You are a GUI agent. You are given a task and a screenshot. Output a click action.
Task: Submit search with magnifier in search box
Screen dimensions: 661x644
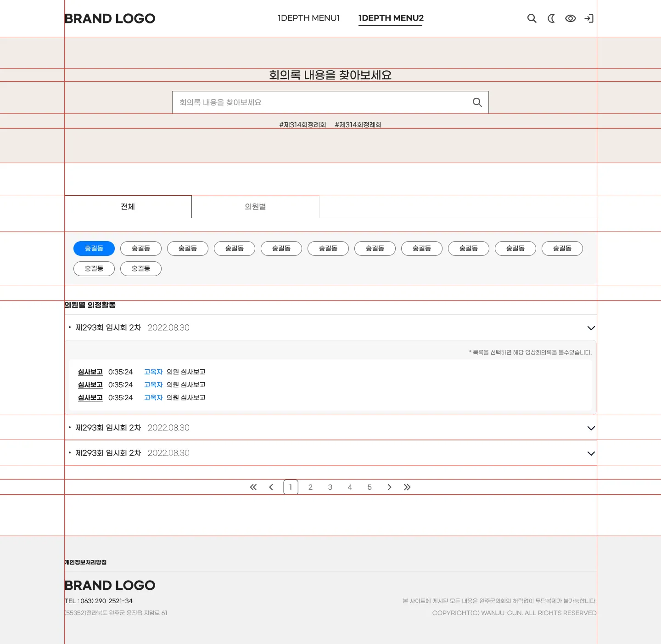(x=477, y=102)
